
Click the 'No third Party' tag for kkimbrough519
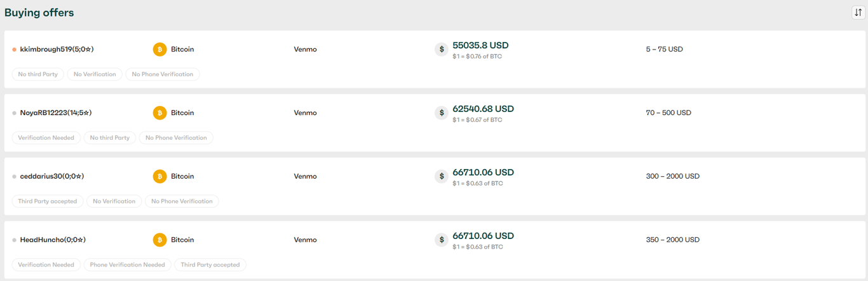click(38, 74)
